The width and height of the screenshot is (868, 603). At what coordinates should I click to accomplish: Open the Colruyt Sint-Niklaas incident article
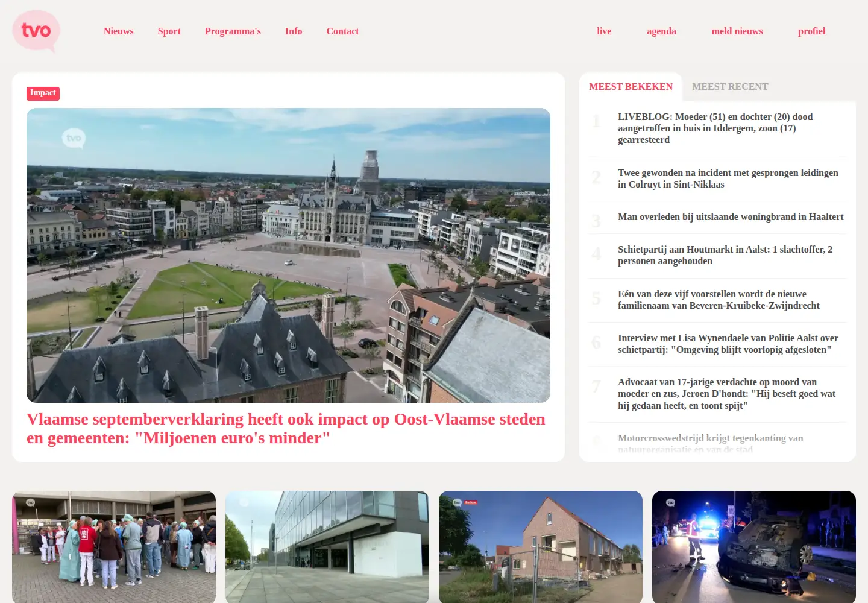point(717,178)
